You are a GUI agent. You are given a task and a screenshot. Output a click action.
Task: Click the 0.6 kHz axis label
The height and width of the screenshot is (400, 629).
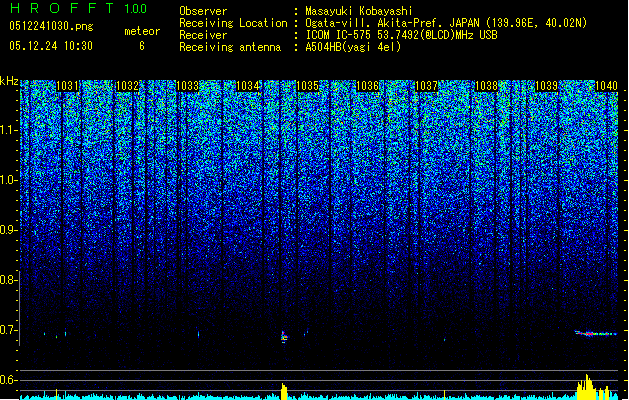click(8, 380)
